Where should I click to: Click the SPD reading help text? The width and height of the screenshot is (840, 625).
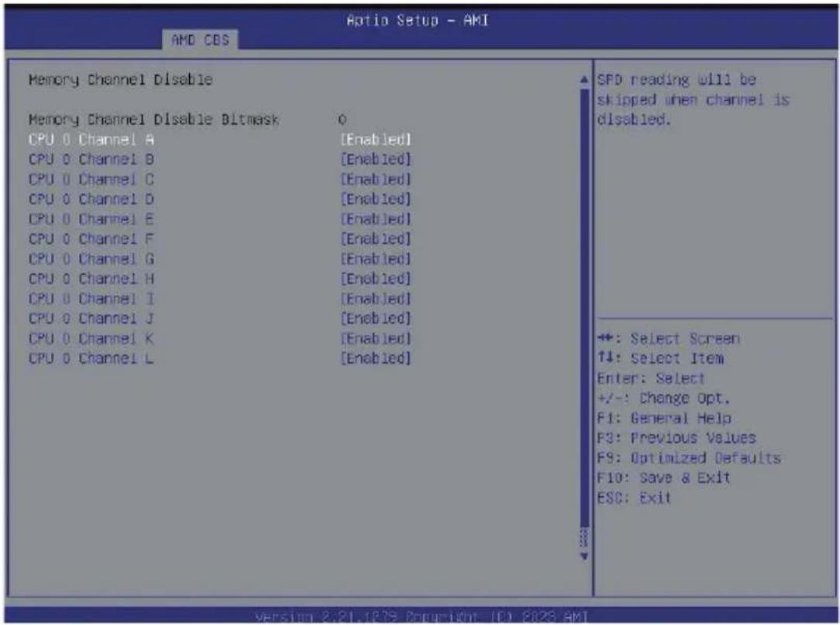click(x=694, y=100)
